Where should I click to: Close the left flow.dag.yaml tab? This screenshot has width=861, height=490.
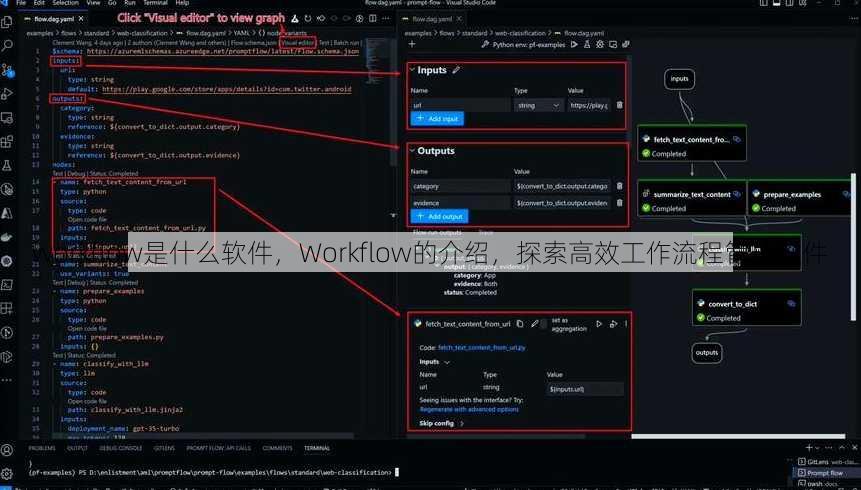pos(81,19)
